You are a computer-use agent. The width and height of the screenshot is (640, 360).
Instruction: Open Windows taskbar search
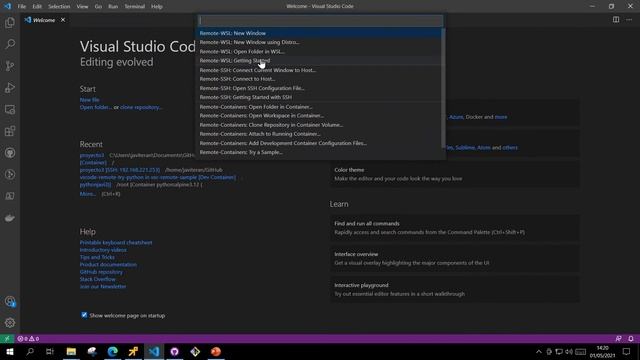(30, 351)
